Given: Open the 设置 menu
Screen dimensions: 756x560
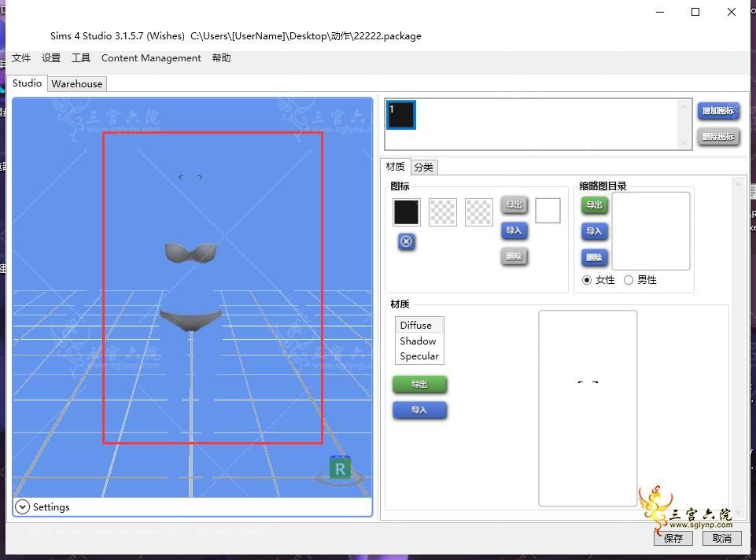Looking at the screenshot, I should [x=51, y=58].
